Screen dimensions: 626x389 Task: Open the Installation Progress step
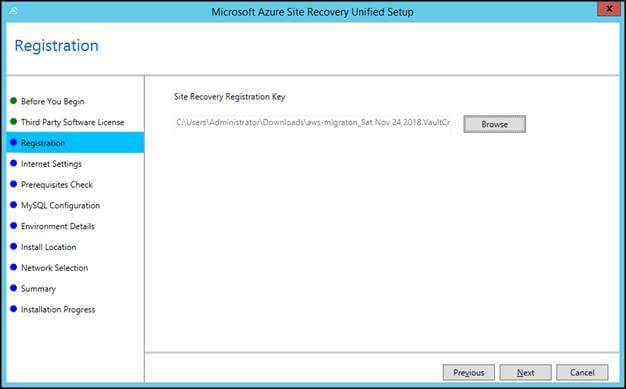(58, 310)
